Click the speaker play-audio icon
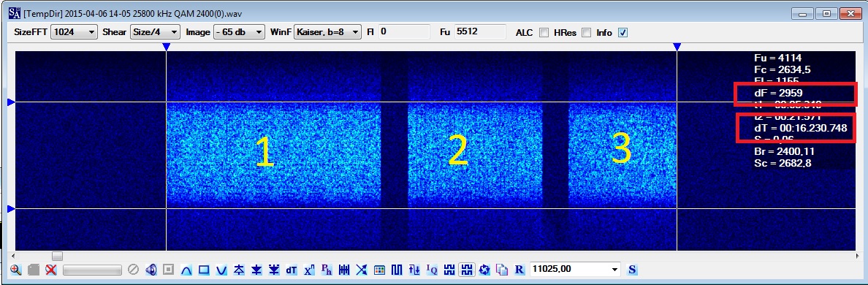868x285 pixels. [x=151, y=270]
